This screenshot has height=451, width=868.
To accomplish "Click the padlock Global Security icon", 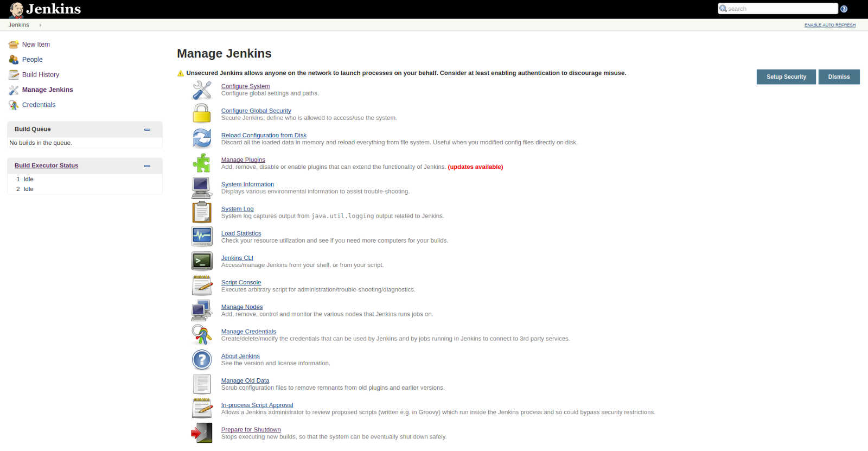I will 202,114.
